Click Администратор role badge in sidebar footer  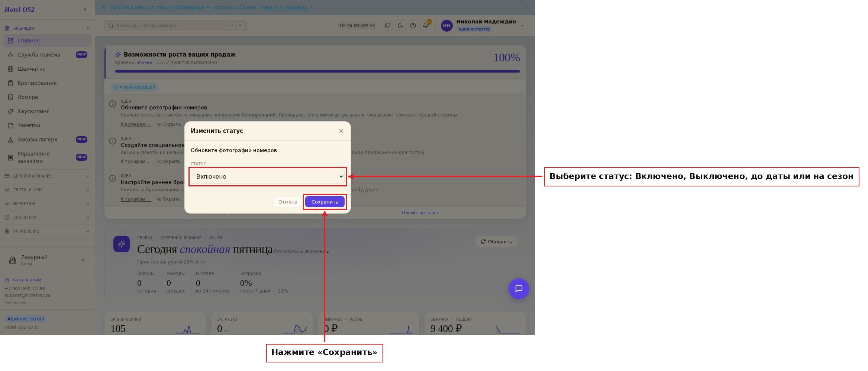[x=26, y=319]
